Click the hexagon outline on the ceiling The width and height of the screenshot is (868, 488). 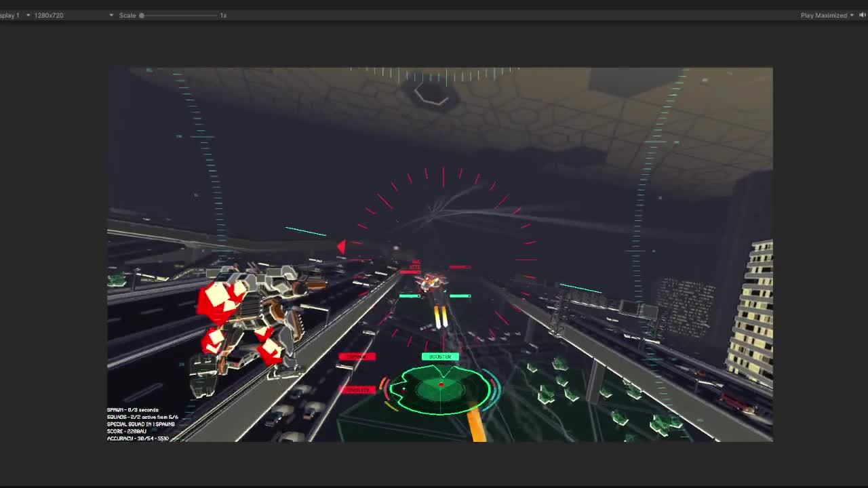click(x=432, y=96)
